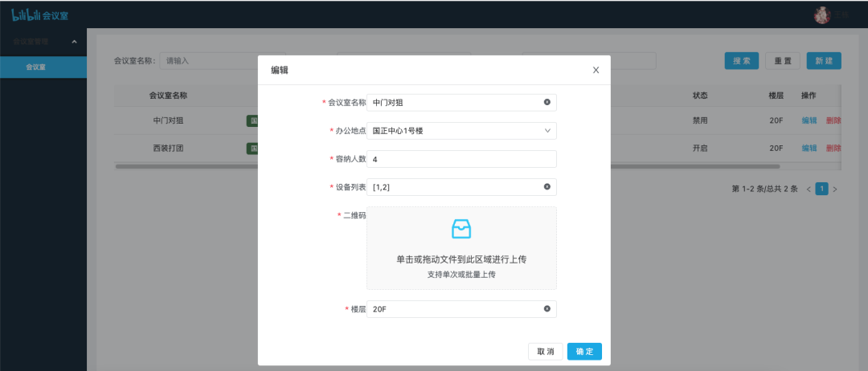Click the 中门对狙 table cell
The image size is (868, 371).
click(168, 120)
